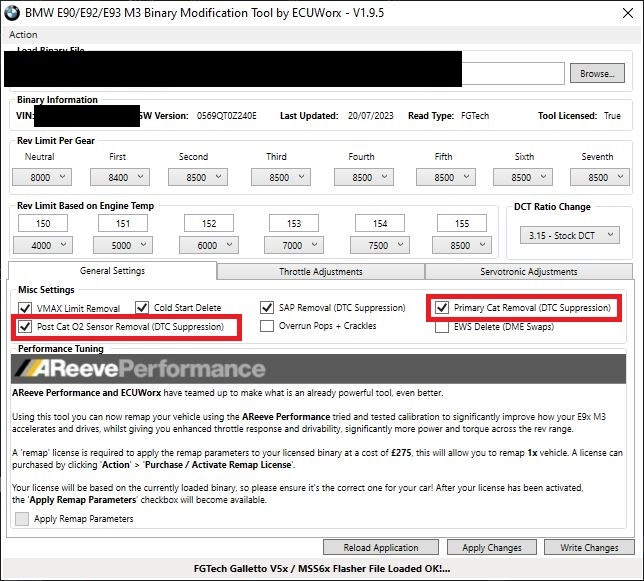This screenshot has height=581, width=644.
Task: Click the 150 engine temp input field
Action: tap(43, 223)
